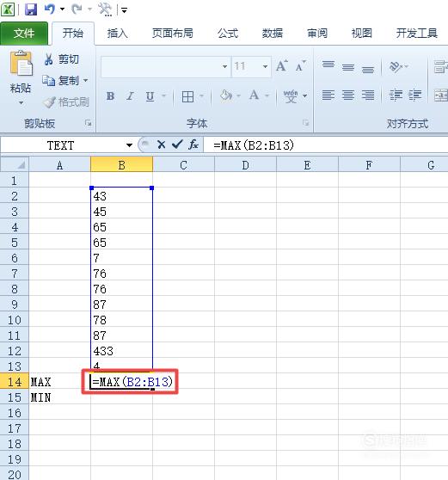This screenshot has width=448, height=480.
Task: Decrease indent in the cell
Action: 396,95
